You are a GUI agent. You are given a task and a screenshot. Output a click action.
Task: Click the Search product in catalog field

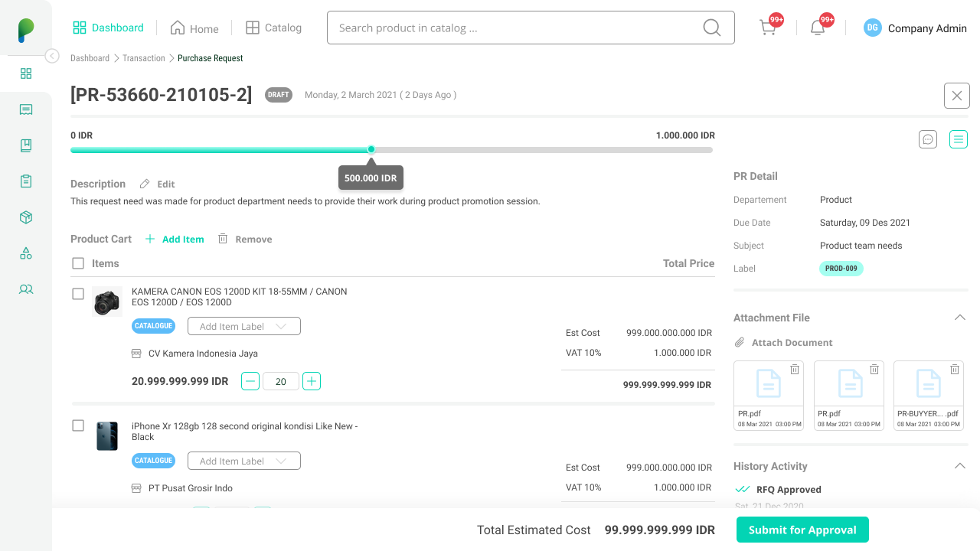coord(531,28)
